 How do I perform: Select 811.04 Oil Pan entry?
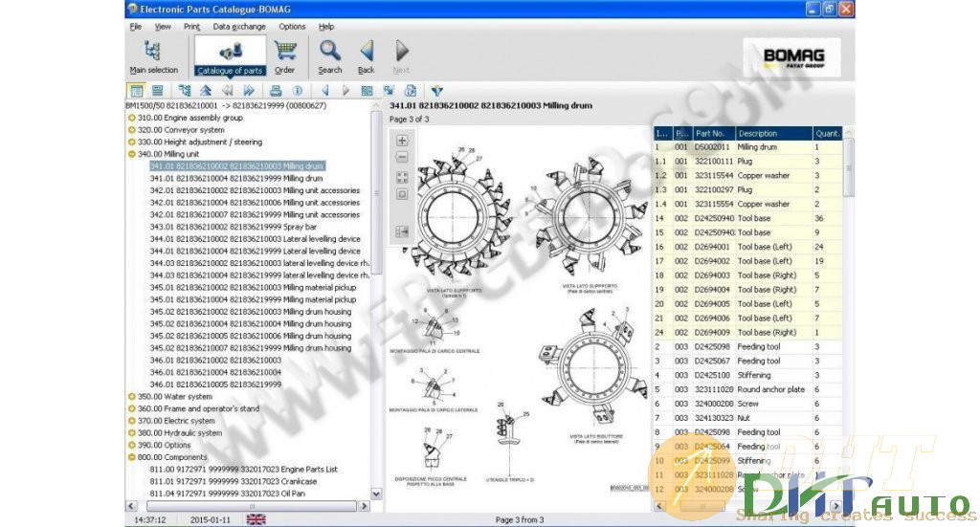tap(228, 494)
